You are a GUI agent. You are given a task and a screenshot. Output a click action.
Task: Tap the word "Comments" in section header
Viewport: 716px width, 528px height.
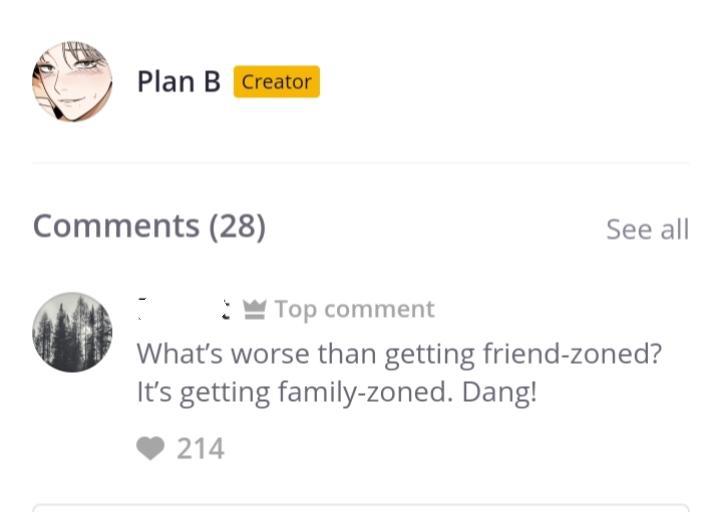click(x=116, y=226)
